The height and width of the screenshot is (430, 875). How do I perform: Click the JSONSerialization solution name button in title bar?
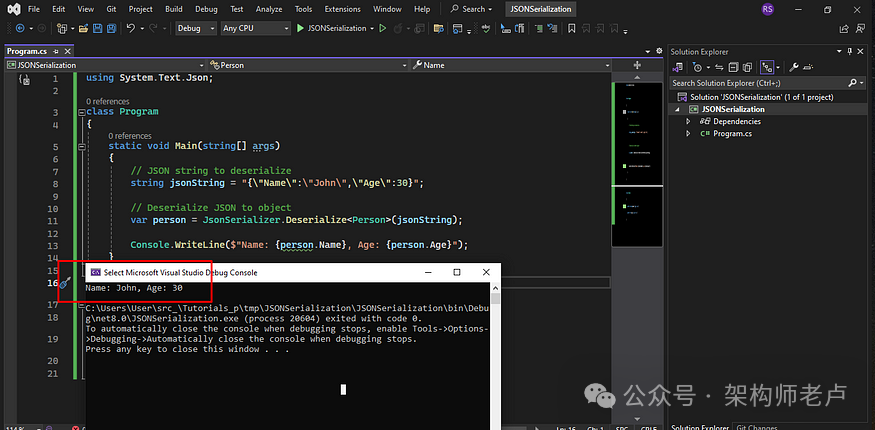click(x=541, y=9)
